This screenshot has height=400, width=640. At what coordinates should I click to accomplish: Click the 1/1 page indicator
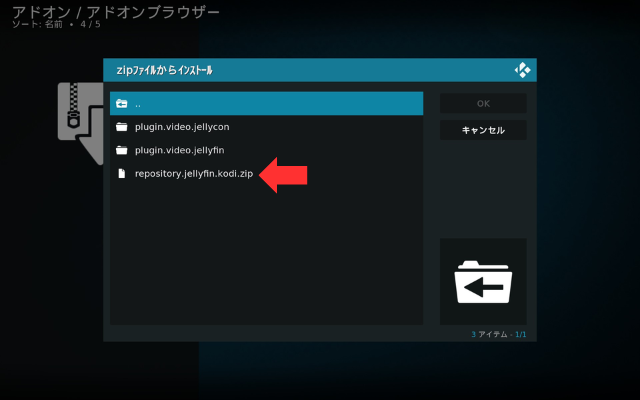pyautogui.click(x=520, y=334)
